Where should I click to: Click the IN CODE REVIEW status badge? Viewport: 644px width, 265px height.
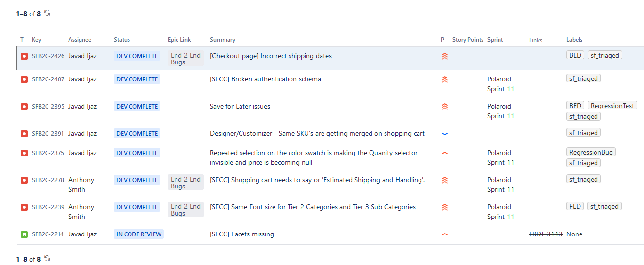(139, 234)
